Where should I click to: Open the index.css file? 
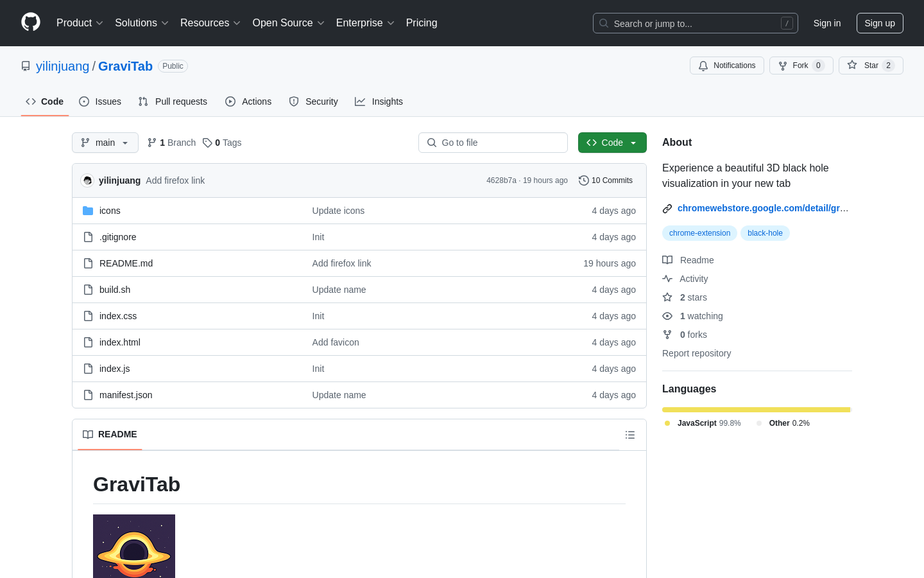(118, 316)
